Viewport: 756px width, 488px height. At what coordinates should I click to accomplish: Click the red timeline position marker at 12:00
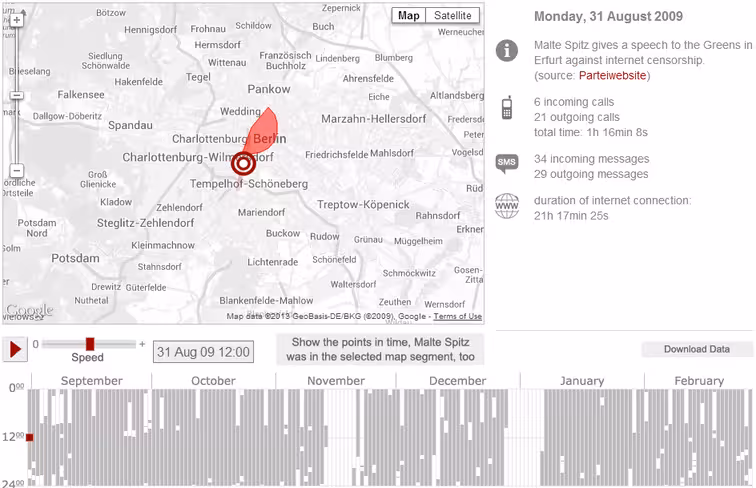point(29,437)
